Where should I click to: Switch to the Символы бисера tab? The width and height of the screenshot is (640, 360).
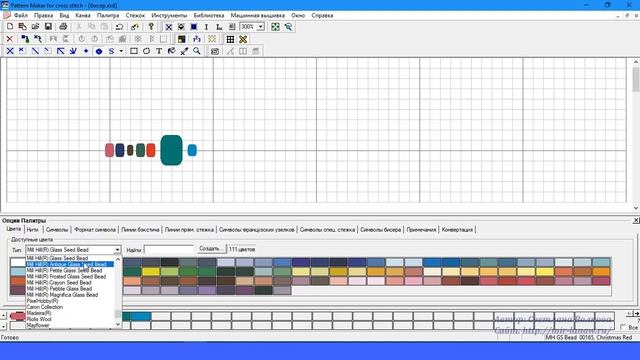coord(380,230)
